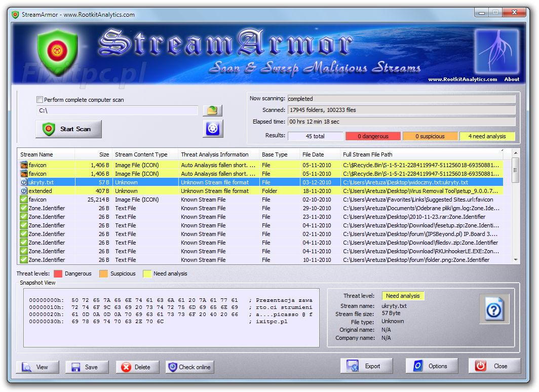The width and height of the screenshot is (539, 392).
Task: Select the ukryty.txt stream row name
Action: pos(41,182)
